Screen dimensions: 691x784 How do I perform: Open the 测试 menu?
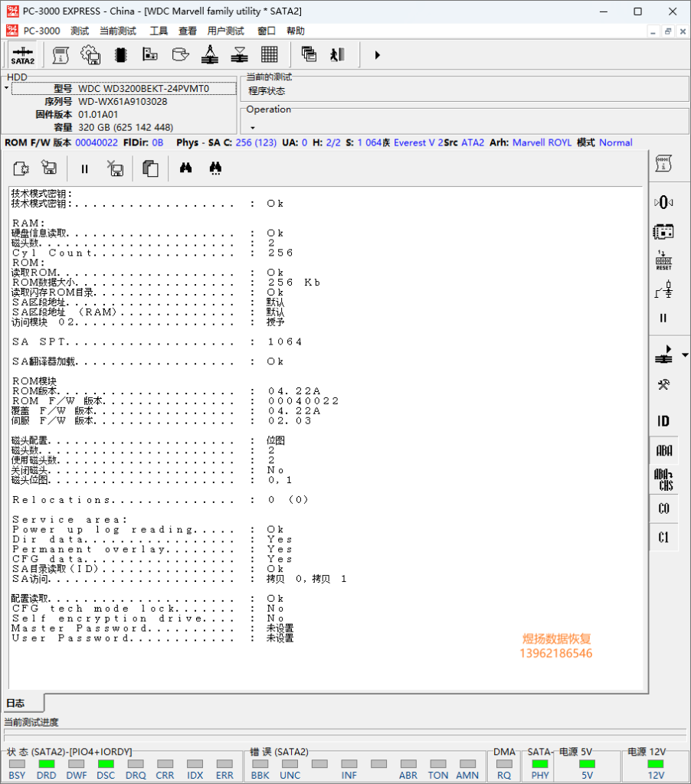tap(80, 31)
